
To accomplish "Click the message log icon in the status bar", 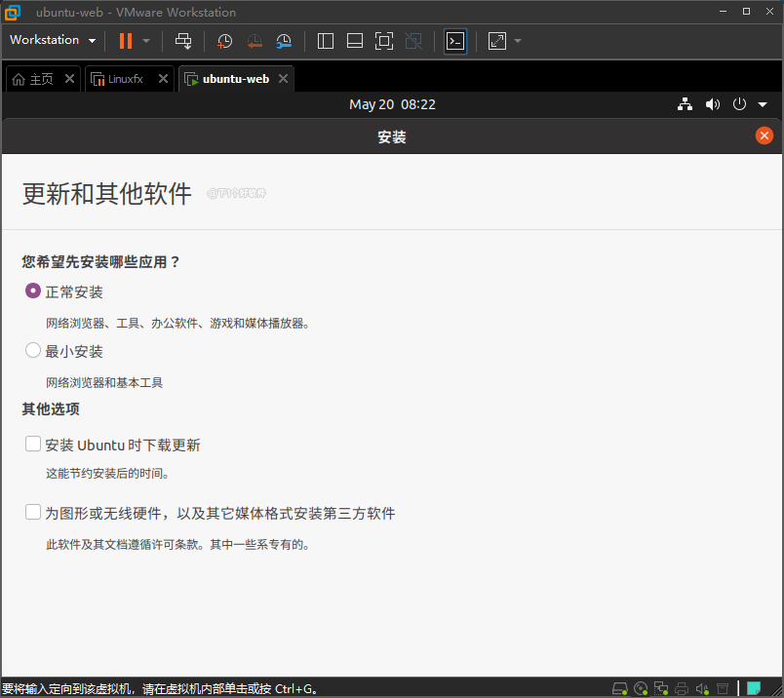I will point(753,688).
